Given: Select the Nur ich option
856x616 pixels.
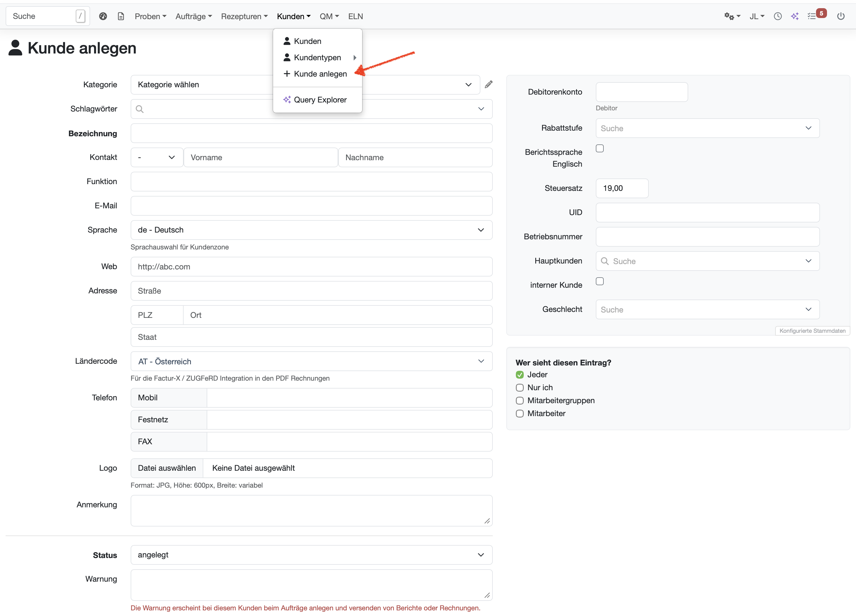Looking at the screenshot, I should pos(520,388).
